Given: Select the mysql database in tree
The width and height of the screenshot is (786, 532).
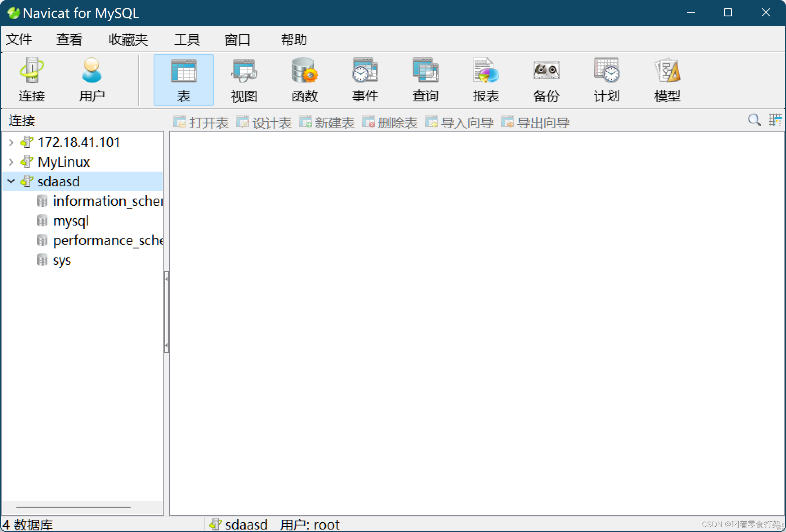Looking at the screenshot, I should click(x=71, y=221).
